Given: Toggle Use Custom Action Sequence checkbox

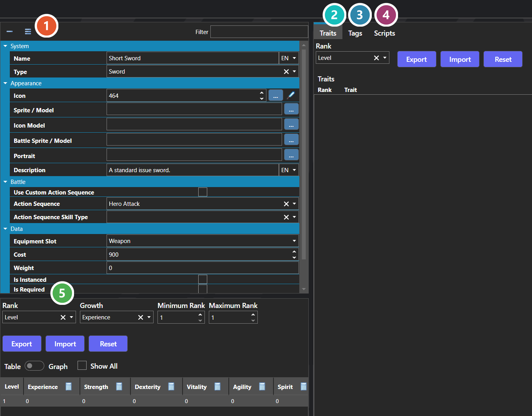Looking at the screenshot, I should [x=203, y=192].
